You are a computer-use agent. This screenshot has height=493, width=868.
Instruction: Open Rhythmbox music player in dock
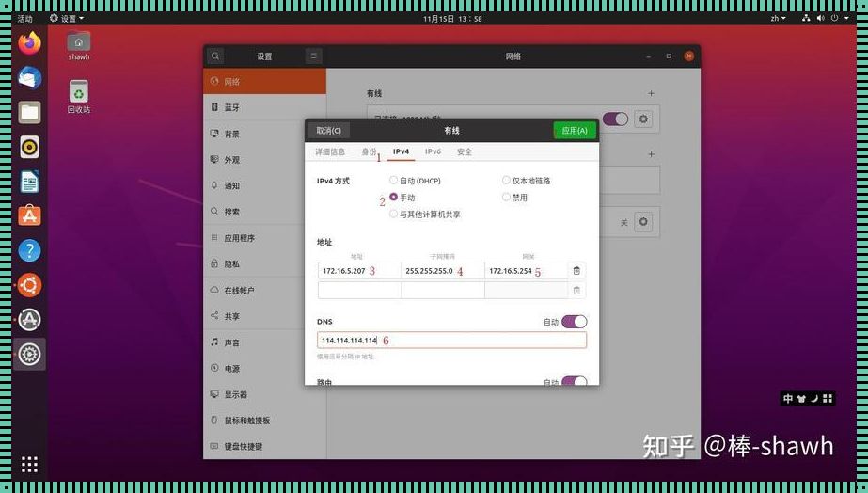(x=29, y=148)
